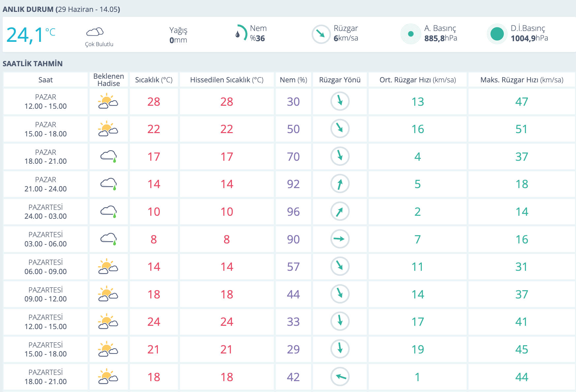Click the partly sunny icon for Pazartesi 09.00 - 12.00
Viewport: 576px width, 392px height.
point(108,294)
